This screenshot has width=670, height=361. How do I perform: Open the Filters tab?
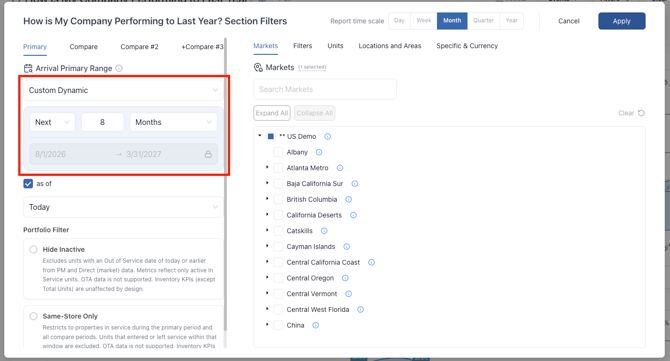303,46
